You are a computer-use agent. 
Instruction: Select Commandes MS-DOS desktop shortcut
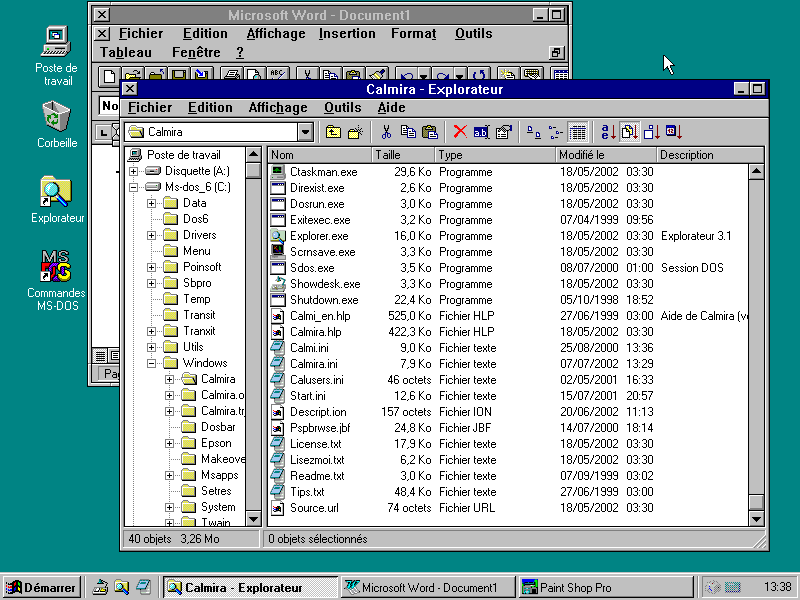(56, 280)
